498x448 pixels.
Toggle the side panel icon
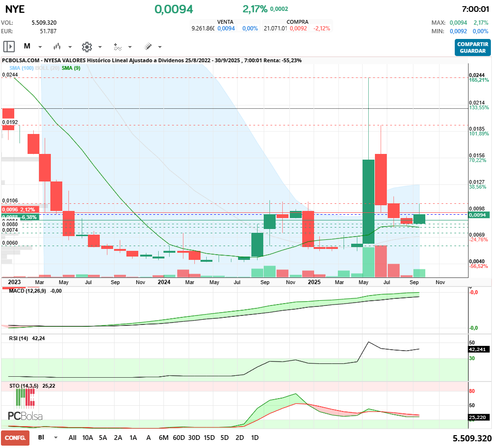point(9,47)
